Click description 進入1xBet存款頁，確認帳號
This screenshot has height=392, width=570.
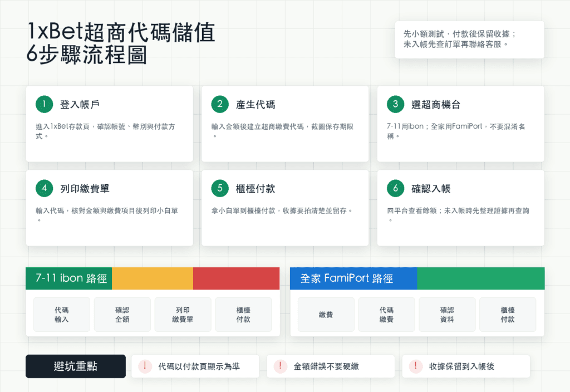(x=105, y=131)
